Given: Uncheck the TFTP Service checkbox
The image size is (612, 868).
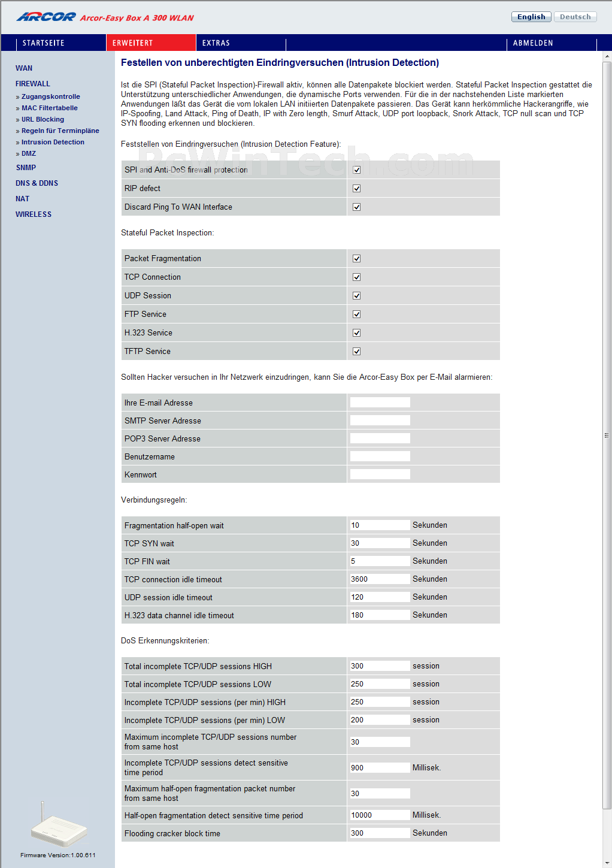Looking at the screenshot, I should [356, 352].
